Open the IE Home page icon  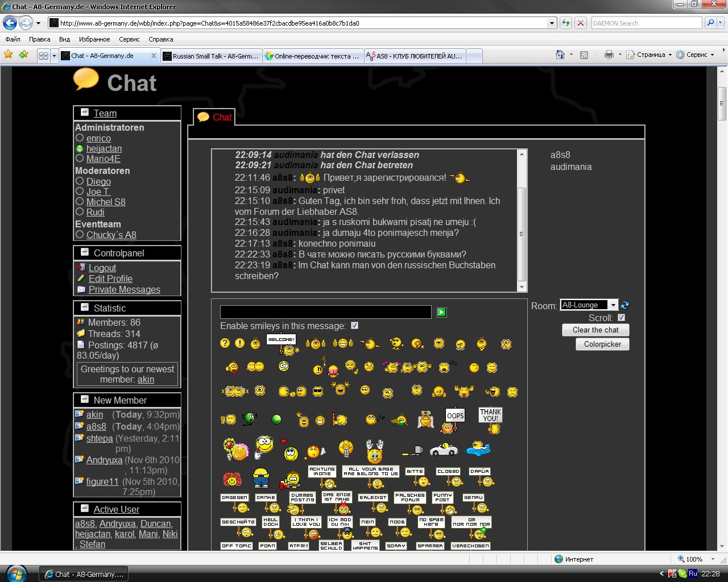pyautogui.click(x=560, y=55)
